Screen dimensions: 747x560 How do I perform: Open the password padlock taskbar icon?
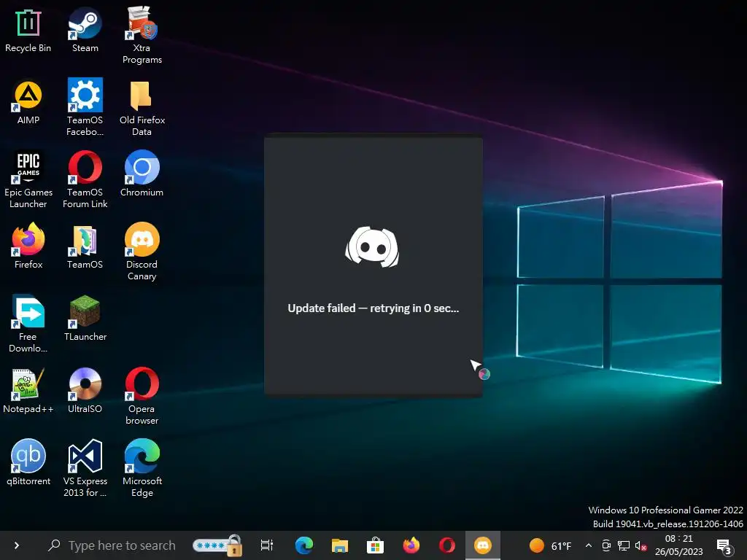[x=217, y=545]
